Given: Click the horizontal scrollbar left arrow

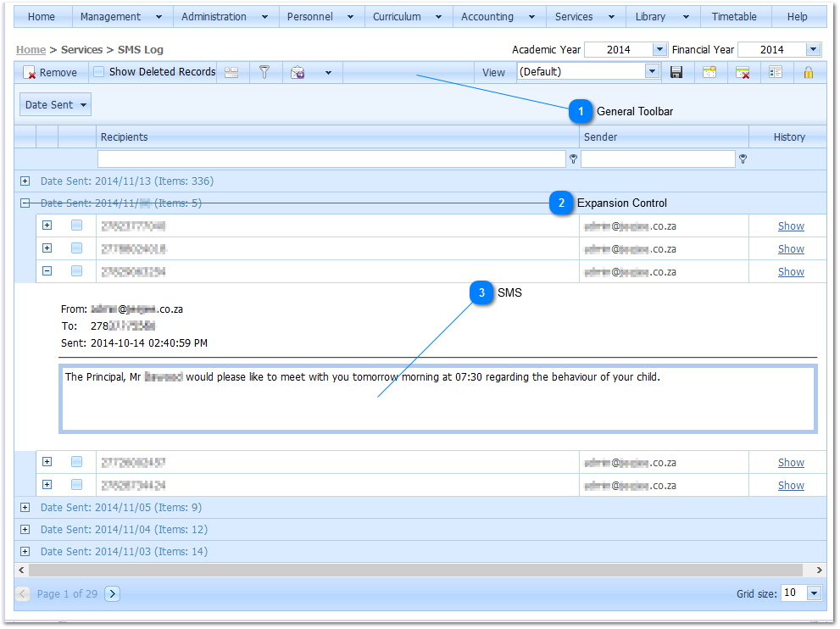Looking at the screenshot, I should [21, 570].
